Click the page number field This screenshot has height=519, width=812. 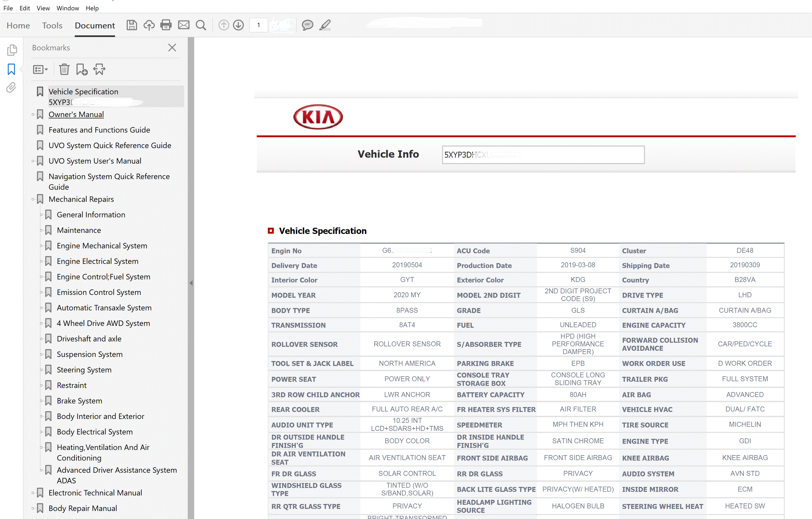(x=259, y=25)
